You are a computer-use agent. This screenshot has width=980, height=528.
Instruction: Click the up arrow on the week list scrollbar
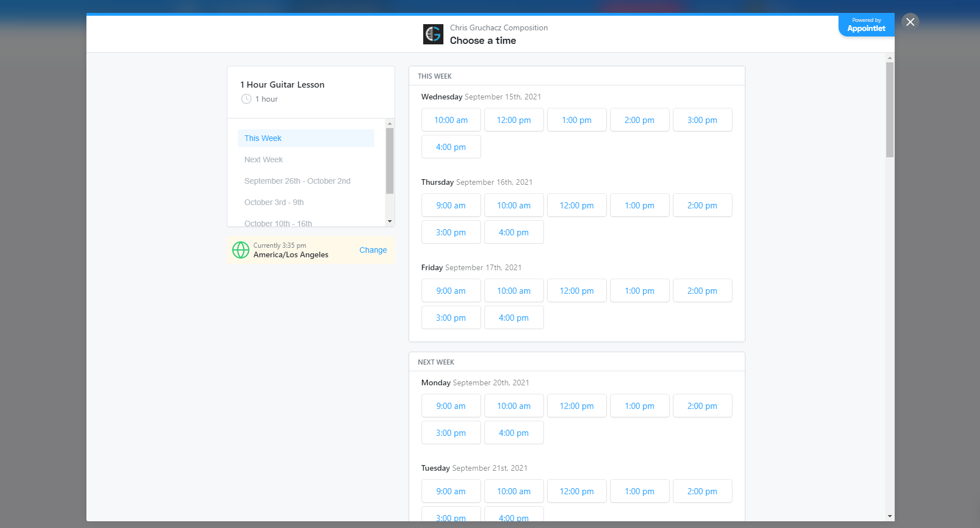point(390,124)
